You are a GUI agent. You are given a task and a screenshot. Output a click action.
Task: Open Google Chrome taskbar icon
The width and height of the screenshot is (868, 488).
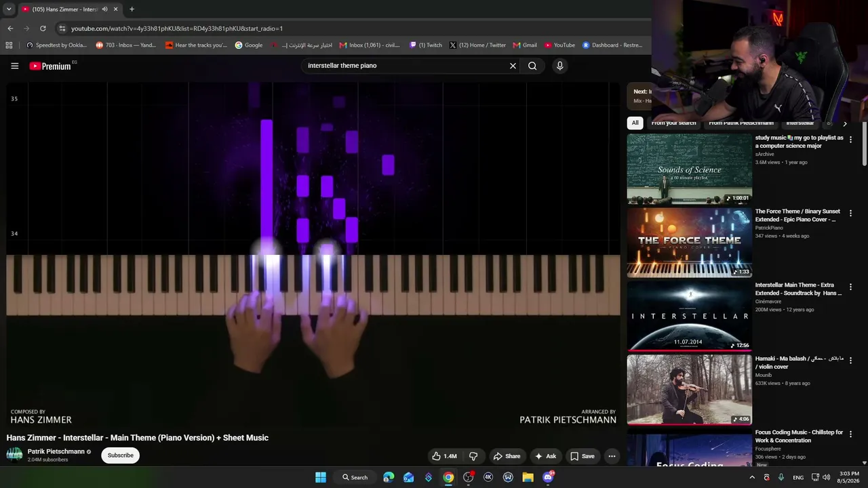click(x=448, y=477)
